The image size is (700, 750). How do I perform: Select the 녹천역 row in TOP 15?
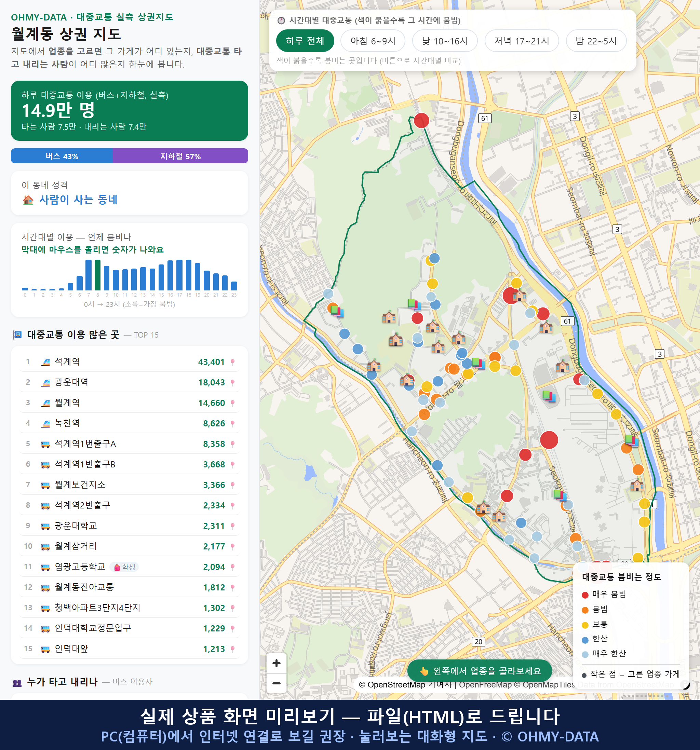(130, 424)
